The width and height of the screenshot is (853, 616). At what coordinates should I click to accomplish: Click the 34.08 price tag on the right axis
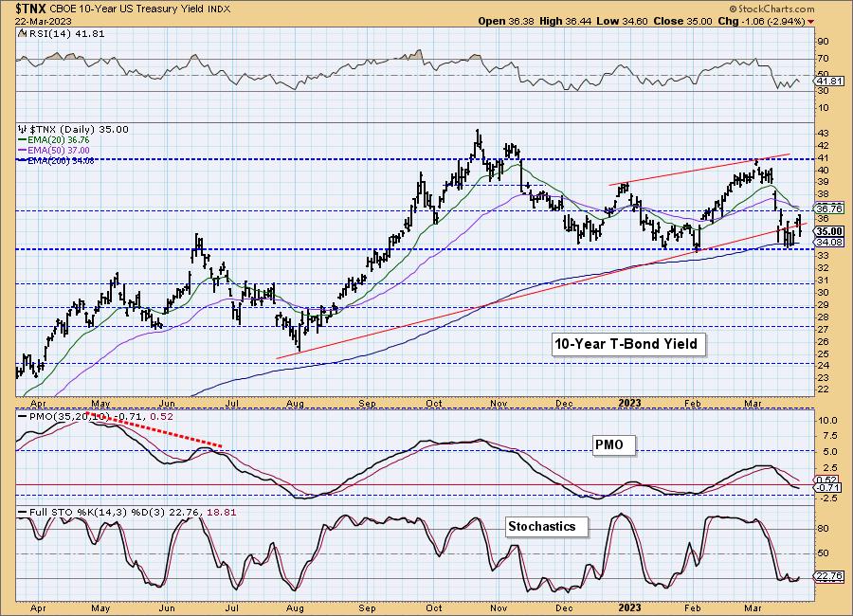pos(829,243)
